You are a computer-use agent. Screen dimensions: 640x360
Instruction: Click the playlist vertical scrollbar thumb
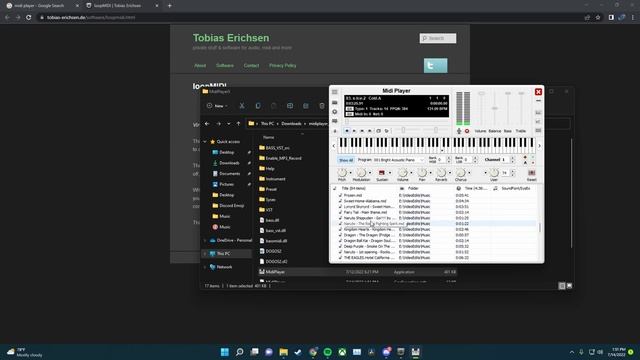(540, 228)
